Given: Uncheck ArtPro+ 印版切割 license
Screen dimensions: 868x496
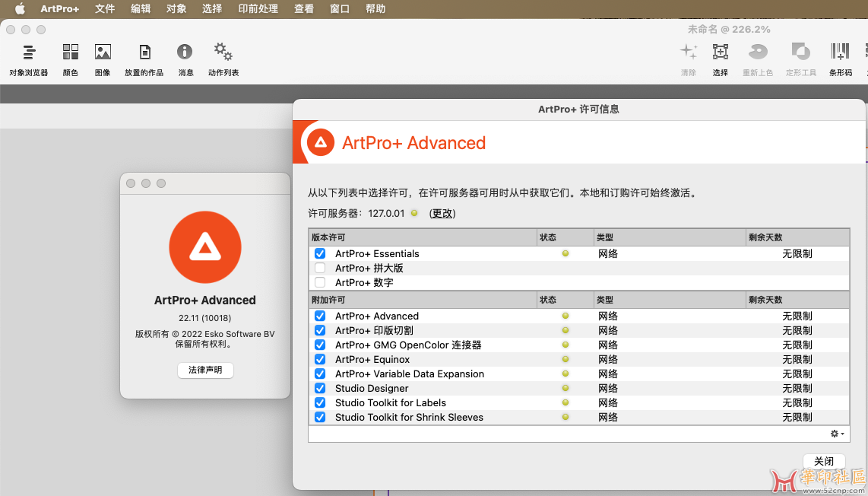Looking at the screenshot, I should coord(320,330).
